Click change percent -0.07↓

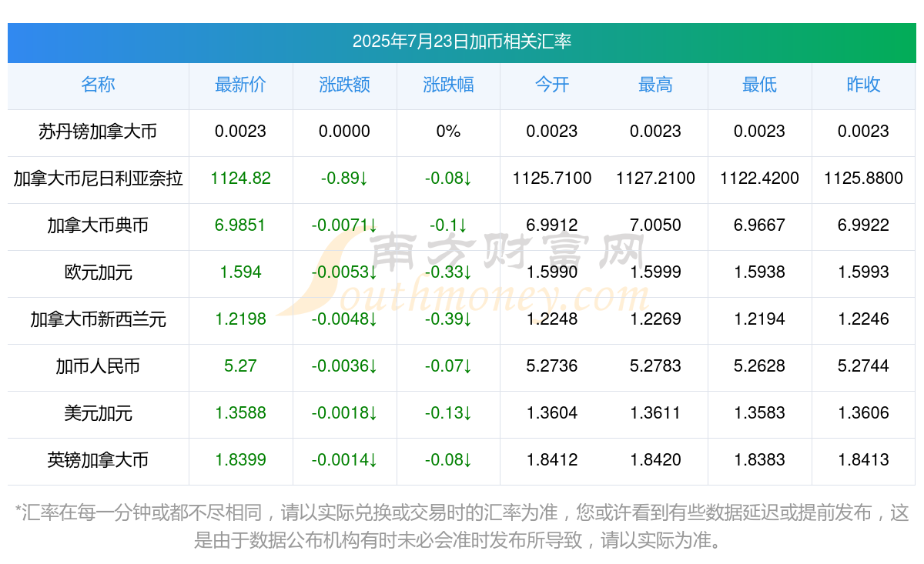[448, 366]
